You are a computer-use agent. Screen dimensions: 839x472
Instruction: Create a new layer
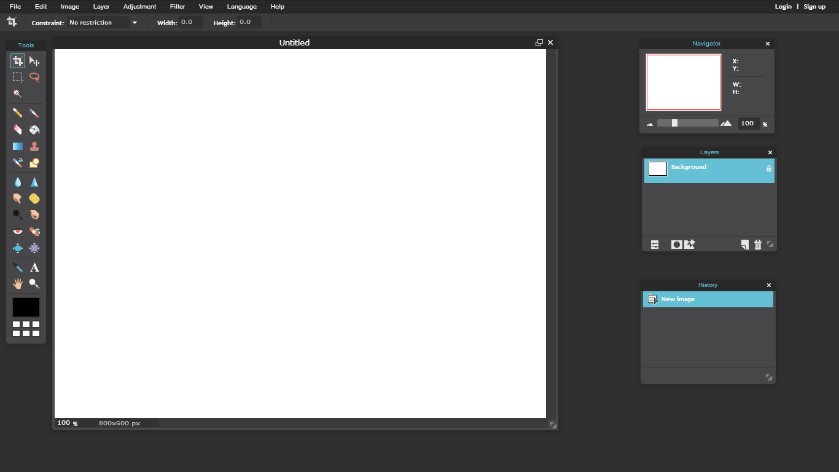pyautogui.click(x=745, y=245)
